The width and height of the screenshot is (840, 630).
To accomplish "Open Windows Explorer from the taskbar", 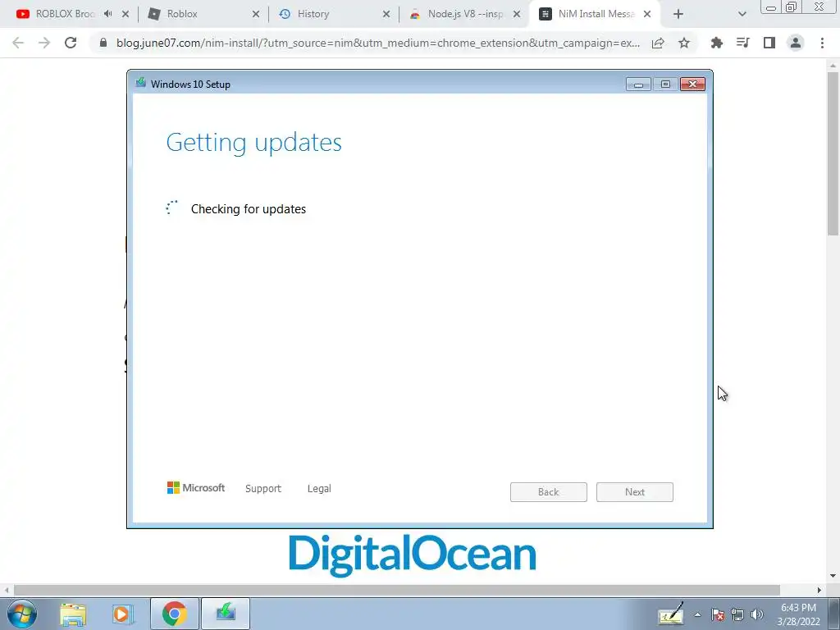I will coord(73,614).
